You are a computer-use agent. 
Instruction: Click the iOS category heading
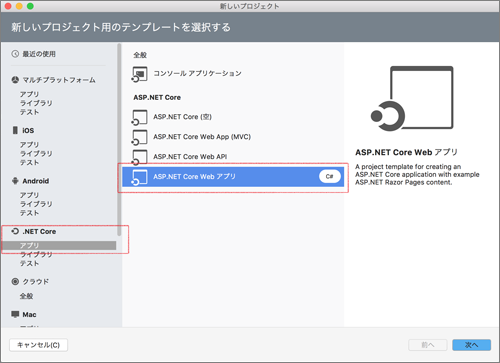tap(28, 130)
